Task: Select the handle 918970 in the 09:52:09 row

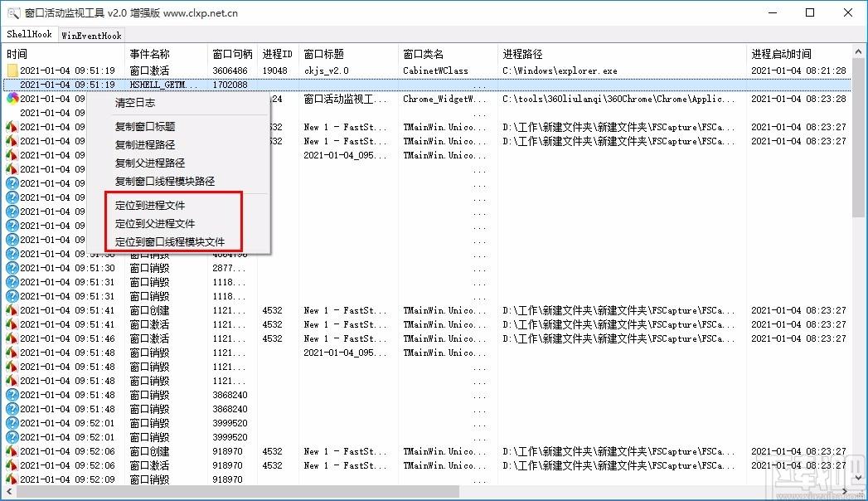Action: point(227,479)
